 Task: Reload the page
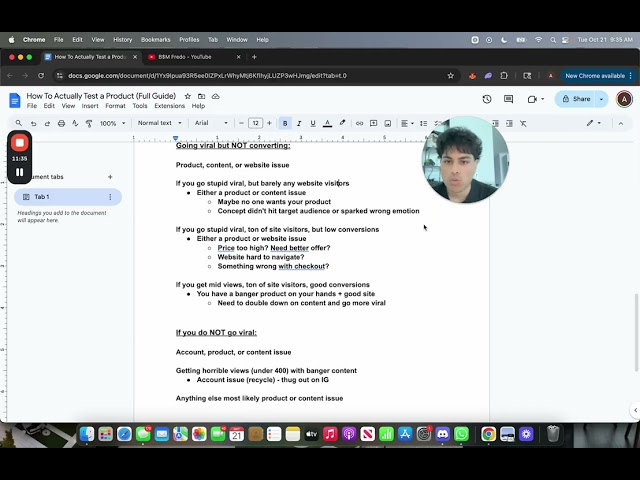(x=41, y=76)
